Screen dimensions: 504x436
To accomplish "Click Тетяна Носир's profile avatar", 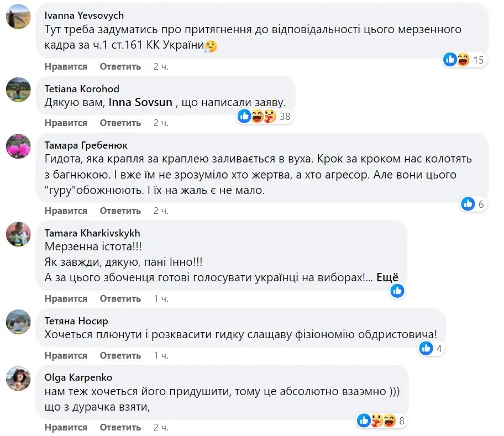I will point(18,323).
